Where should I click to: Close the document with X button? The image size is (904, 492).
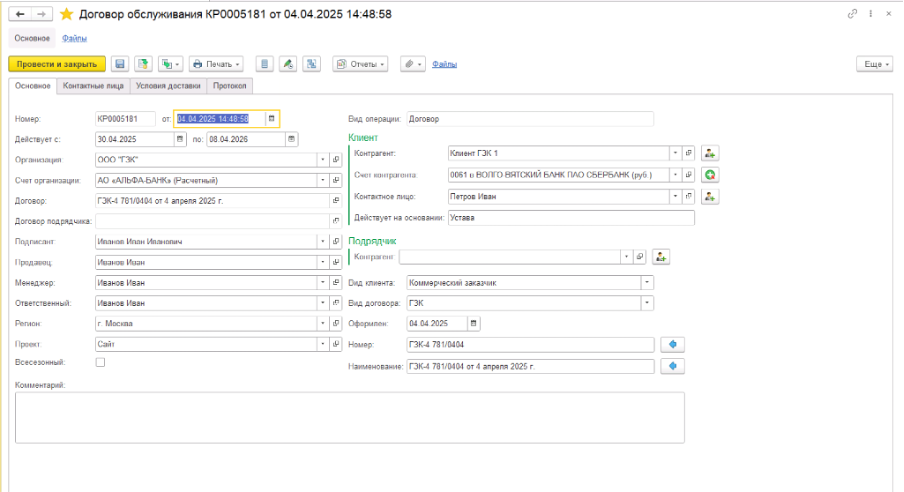888,14
